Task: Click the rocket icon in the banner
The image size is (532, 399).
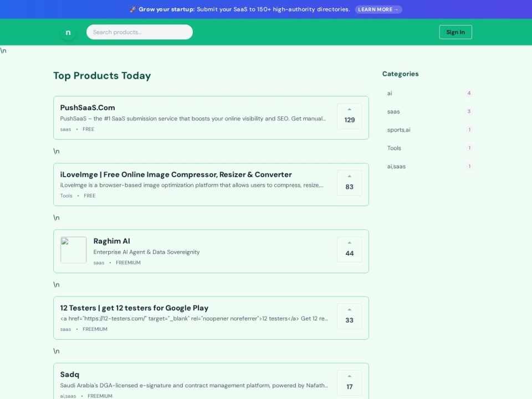Action: pos(133,9)
